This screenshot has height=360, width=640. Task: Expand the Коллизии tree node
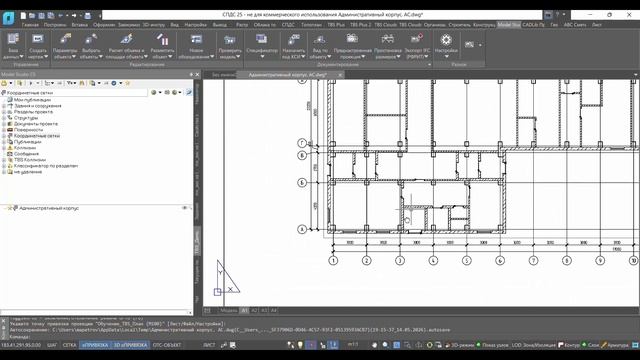click(x=4, y=148)
